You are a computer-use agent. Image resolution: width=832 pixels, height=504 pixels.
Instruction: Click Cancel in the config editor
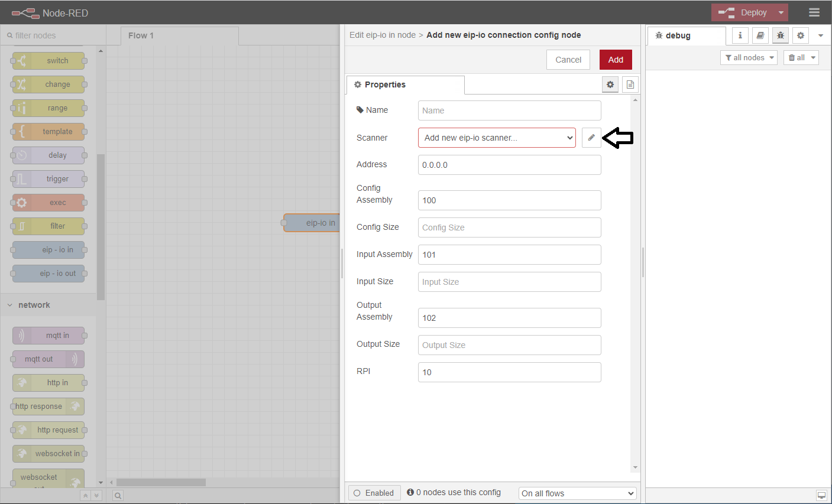568,60
